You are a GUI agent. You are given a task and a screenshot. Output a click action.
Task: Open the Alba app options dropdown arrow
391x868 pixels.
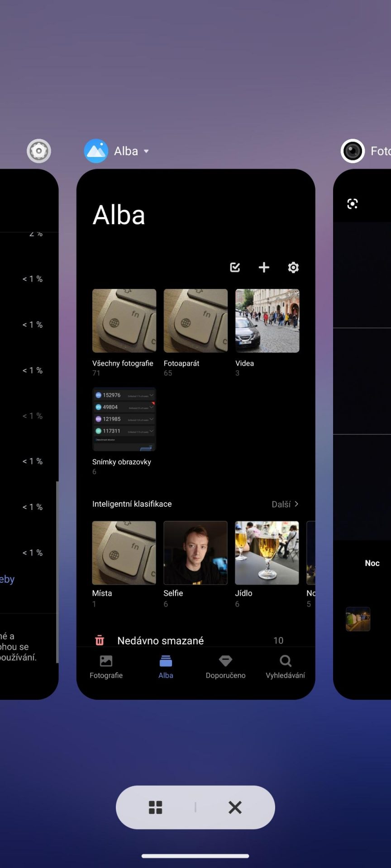(x=146, y=151)
